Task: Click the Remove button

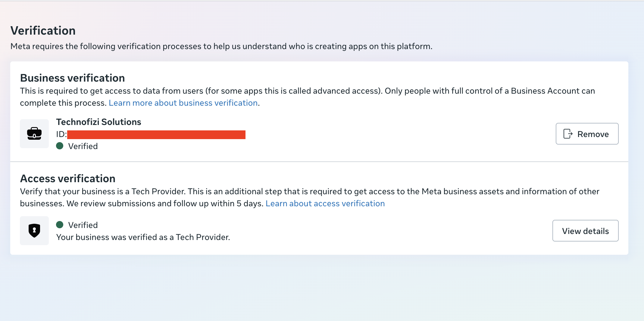Action: click(x=587, y=134)
